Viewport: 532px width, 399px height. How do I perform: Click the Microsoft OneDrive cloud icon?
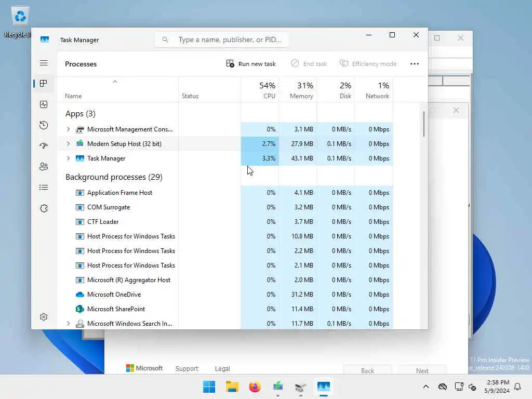point(79,295)
